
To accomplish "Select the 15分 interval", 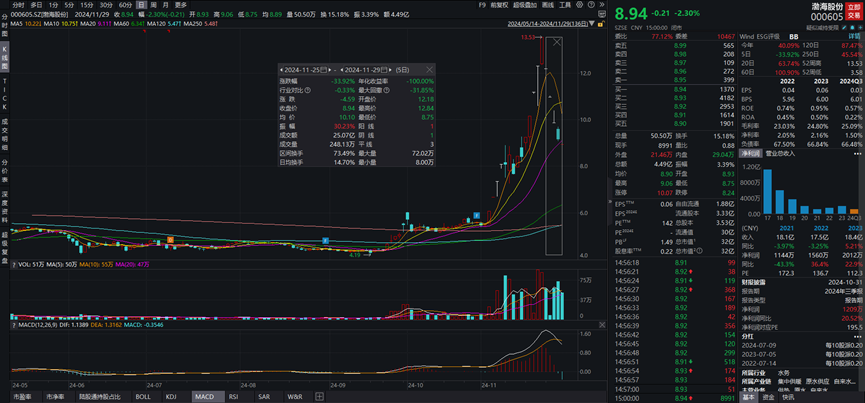I will pyautogui.click(x=87, y=4).
